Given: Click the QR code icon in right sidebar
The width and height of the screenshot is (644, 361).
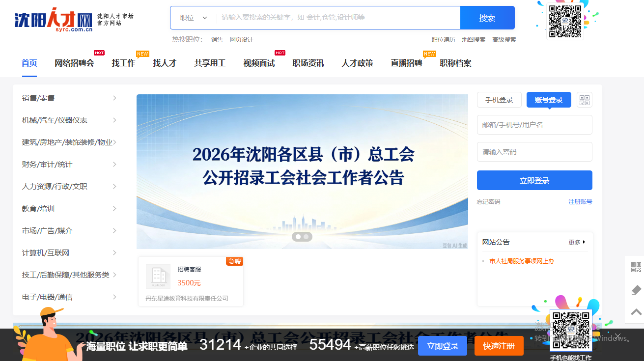Looking at the screenshot, I should pyautogui.click(x=636, y=267).
